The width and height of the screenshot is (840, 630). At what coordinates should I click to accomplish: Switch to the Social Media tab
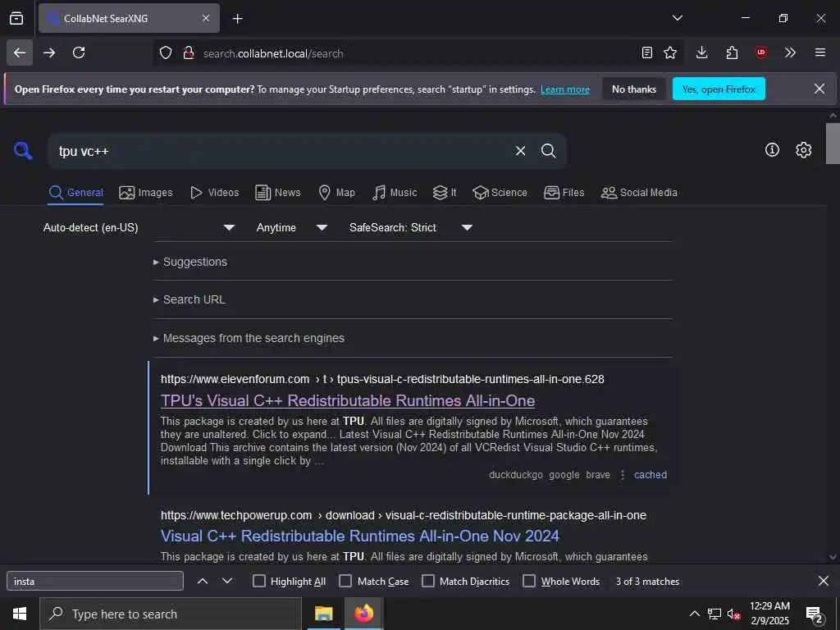638,193
